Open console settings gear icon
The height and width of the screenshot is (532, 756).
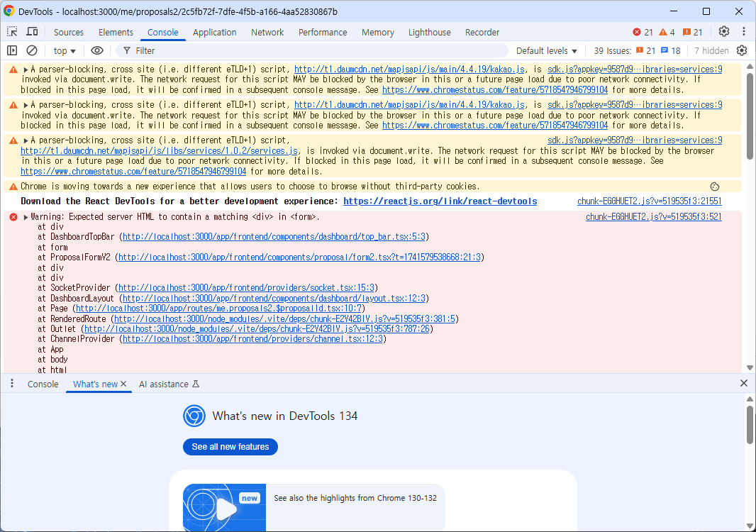click(x=742, y=50)
